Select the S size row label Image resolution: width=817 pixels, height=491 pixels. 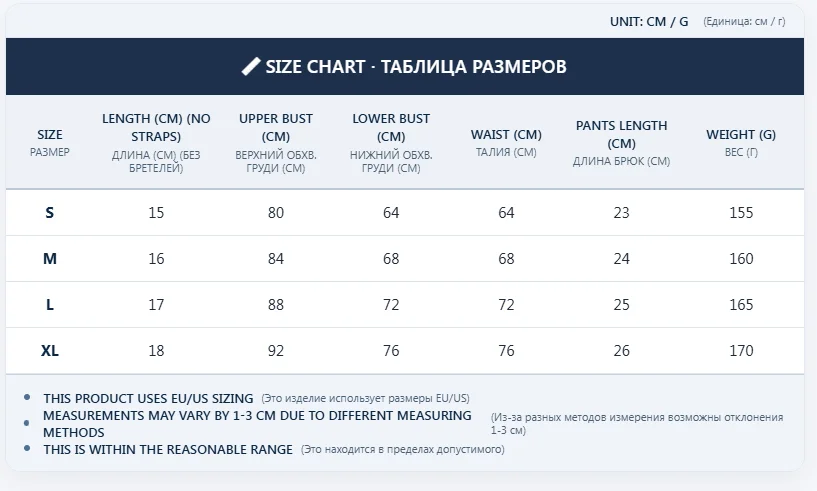[x=50, y=213]
